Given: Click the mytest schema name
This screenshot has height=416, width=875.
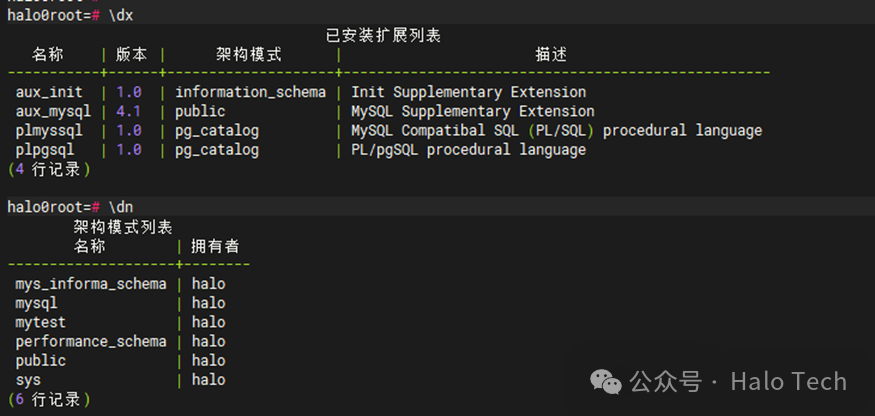Looking at the screenshot, I should pos(41,322).
